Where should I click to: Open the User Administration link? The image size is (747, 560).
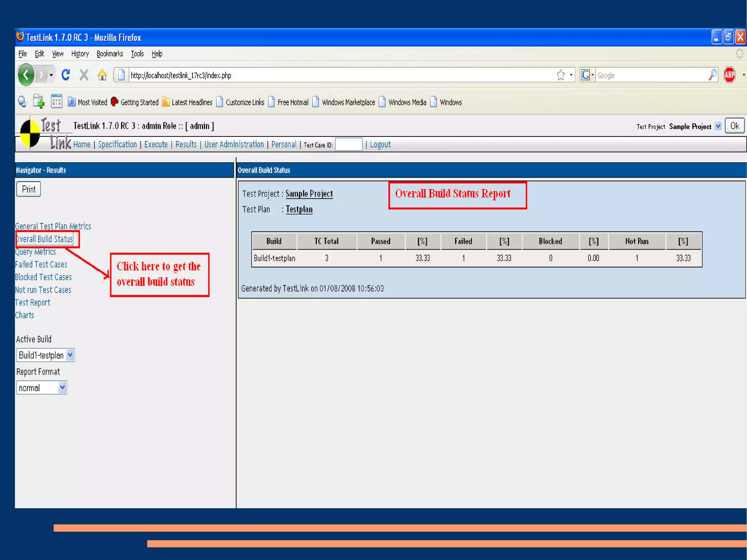point(234,144)
